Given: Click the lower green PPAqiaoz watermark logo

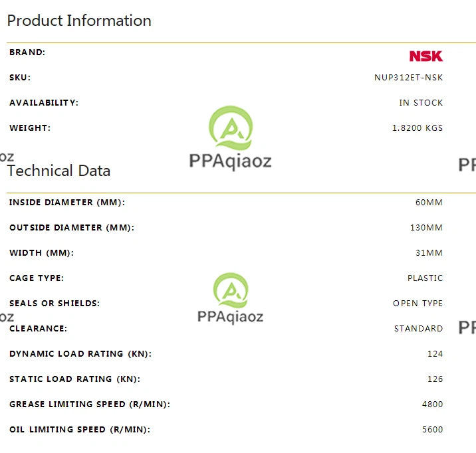Looking at the screenshot, I should (231, 290).
